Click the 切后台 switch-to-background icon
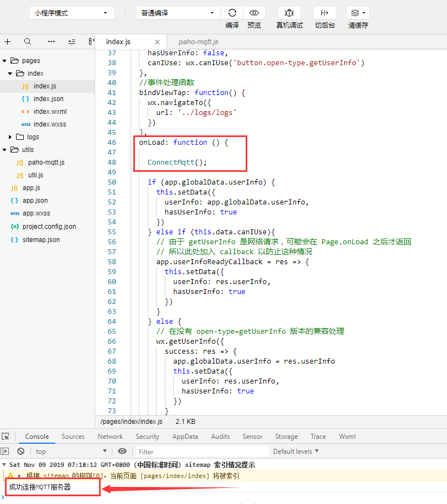The image size is (447, 504). (x=324, y=13)
